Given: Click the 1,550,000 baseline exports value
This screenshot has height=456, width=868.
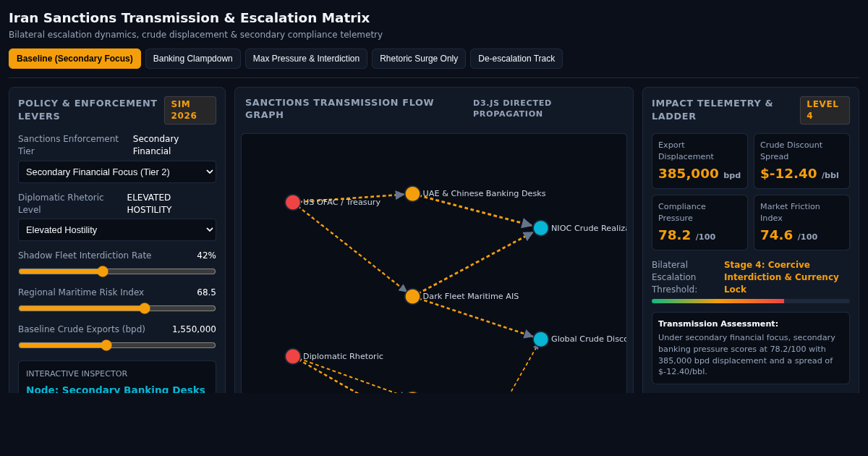Looking at the screenshot, I should [x=194, y=329].
